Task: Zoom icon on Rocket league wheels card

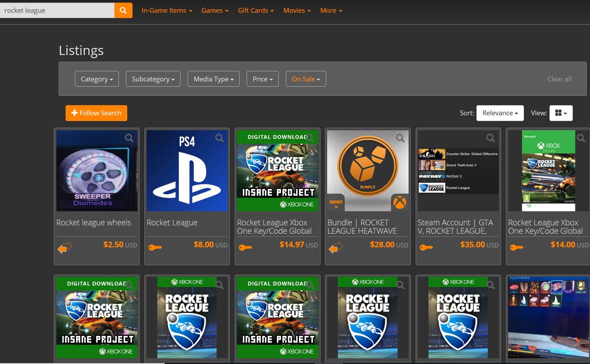Action: (129, 138)
